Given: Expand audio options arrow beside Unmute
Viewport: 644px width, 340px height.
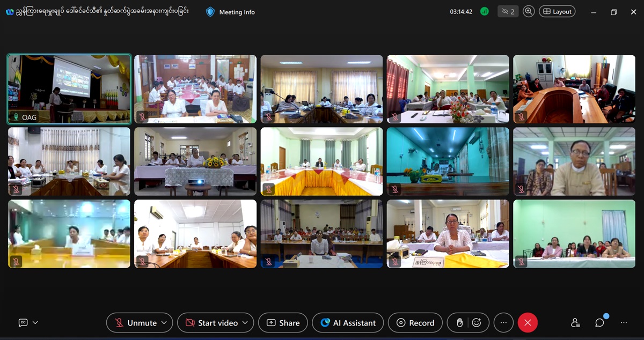Looking at the screenshot, I should click(x=164, y=323).
